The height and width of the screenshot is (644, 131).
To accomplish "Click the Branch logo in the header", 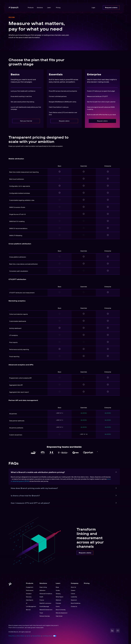I will 13,7.
